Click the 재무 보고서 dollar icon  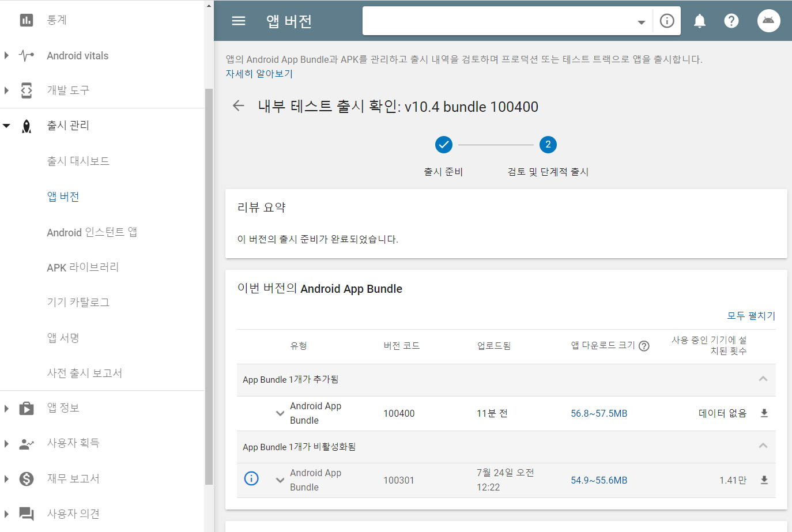coord(27,479)
